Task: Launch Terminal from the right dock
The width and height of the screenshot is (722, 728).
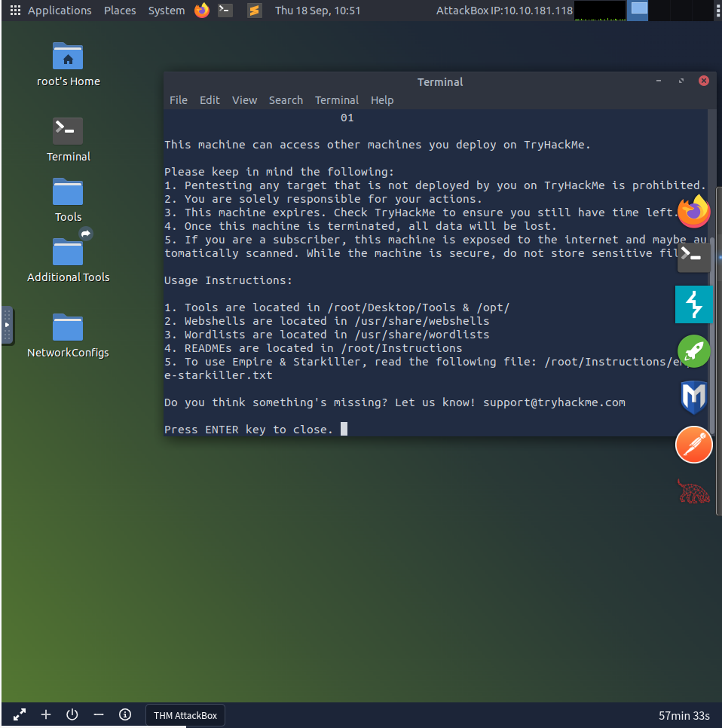Action: [693, 255]
